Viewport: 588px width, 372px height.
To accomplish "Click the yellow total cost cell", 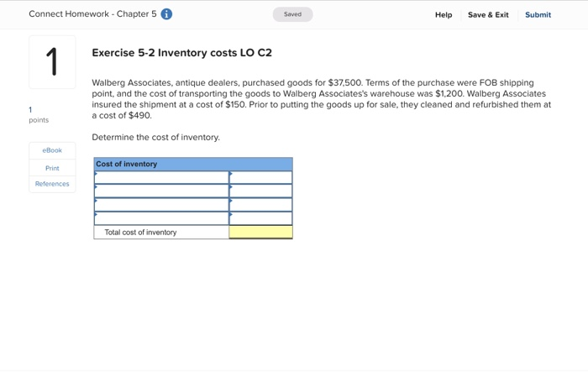I will point(260,232).
